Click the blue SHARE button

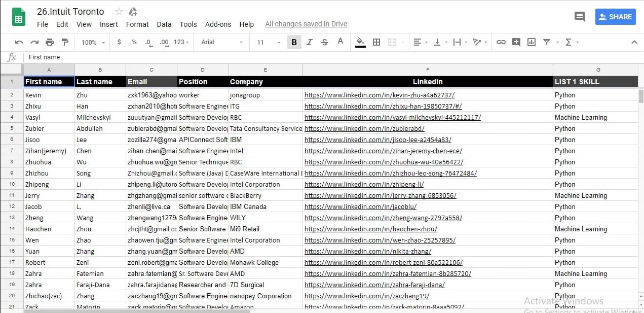pos(615,16)
